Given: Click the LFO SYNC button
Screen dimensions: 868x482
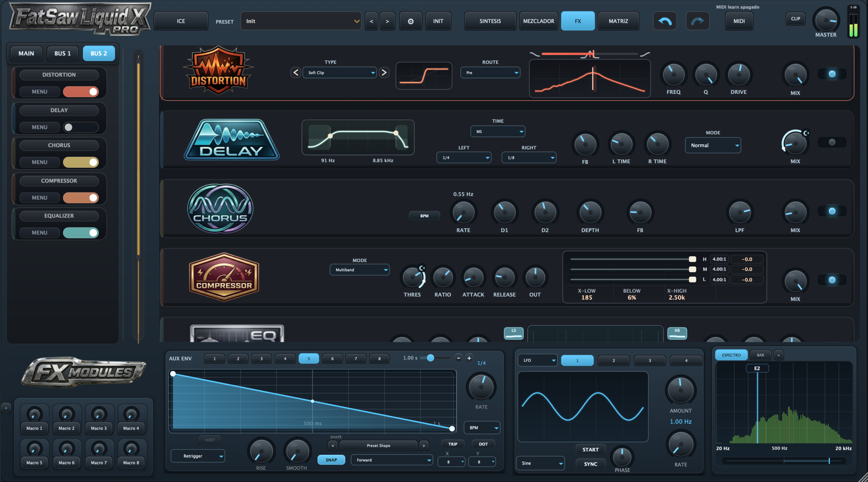Looking at the screenshot, I should click(x=590, y=464).
